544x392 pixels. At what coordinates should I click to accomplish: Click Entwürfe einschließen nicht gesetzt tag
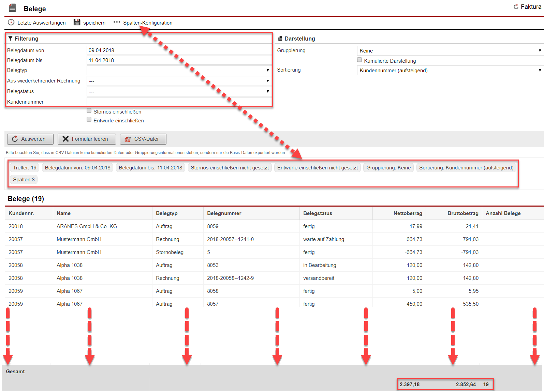318,168
